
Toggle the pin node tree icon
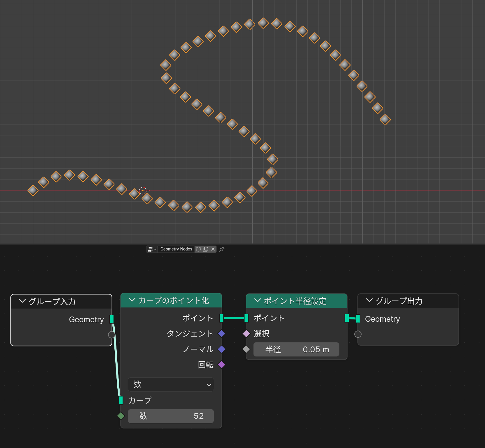(222, 249)
